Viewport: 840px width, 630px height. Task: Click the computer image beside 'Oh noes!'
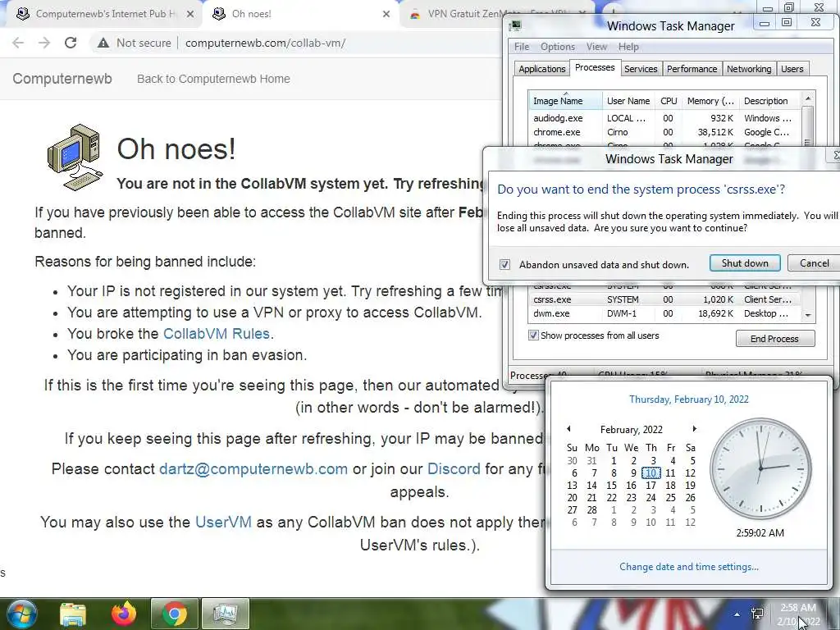(x=75, y=157)
